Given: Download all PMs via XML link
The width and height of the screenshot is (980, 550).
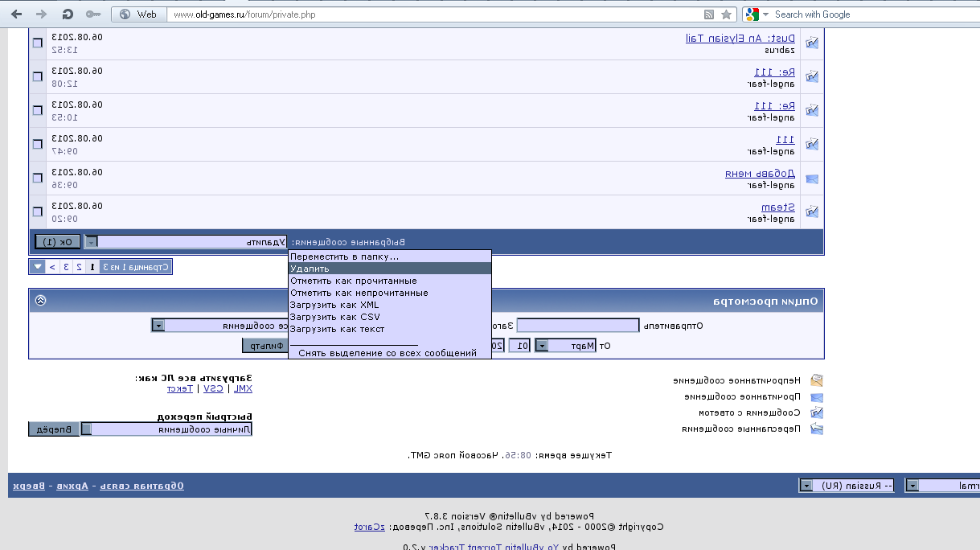Looking at the screenshot, I should click(x=242, y=388).
